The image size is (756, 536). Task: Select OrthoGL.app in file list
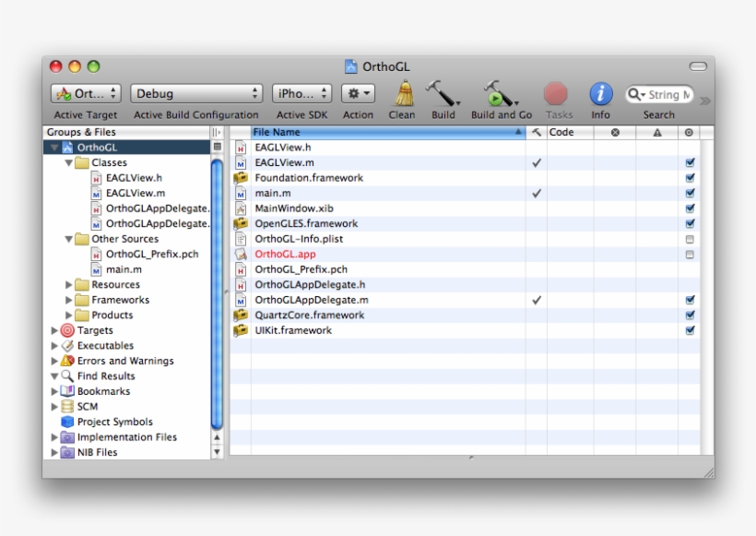tap(285, 254)
